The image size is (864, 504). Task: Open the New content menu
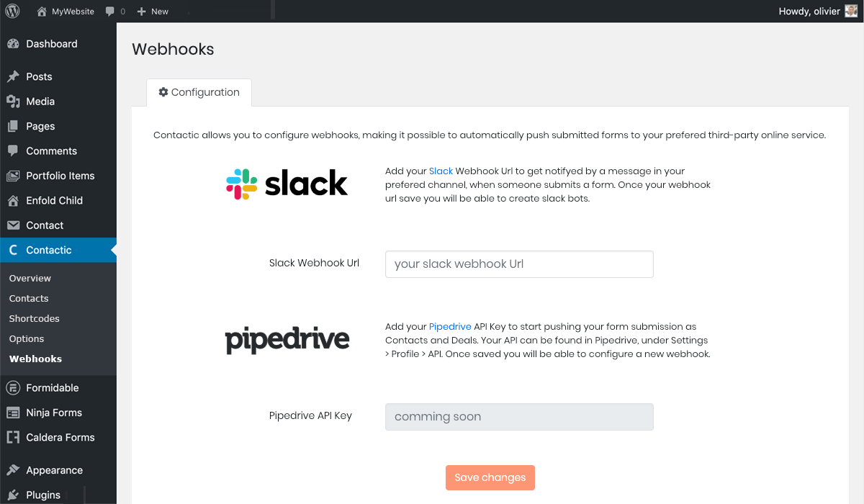coord(153,12)
